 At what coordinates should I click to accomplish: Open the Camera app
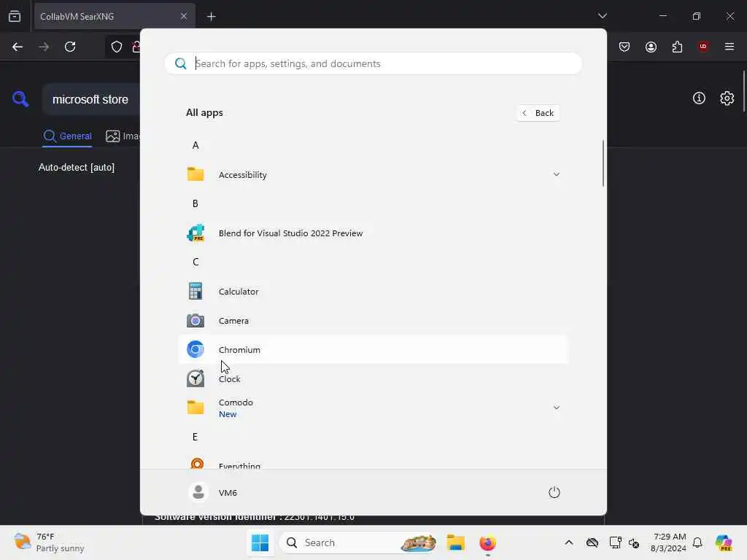(373, 321)
